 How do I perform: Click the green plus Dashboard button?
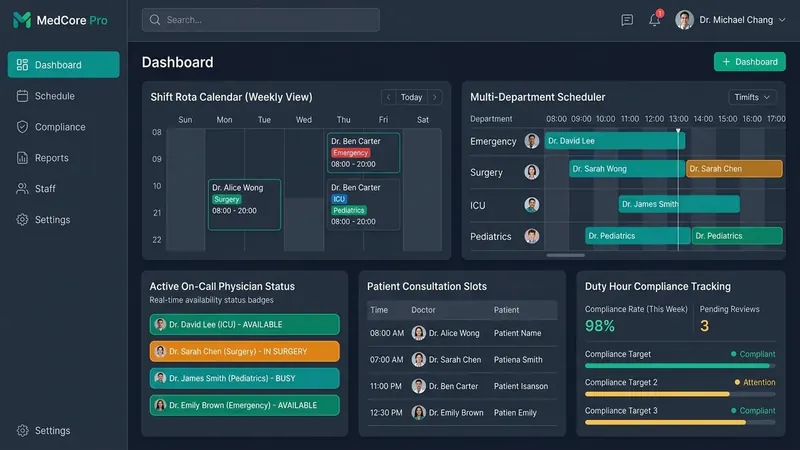(749, 62)
